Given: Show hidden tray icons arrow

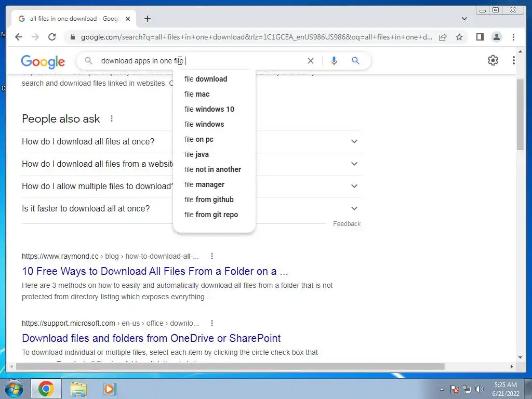Looking at the screenshot, I should point(442,389).
